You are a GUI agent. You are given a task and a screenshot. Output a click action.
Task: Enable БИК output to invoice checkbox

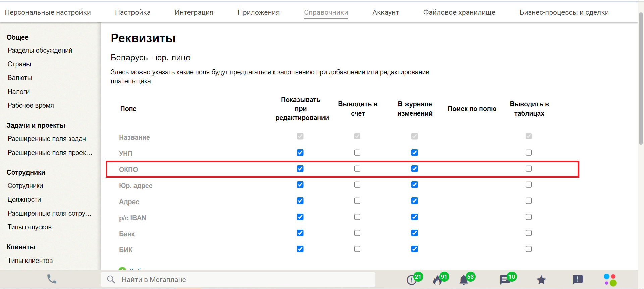357,249
